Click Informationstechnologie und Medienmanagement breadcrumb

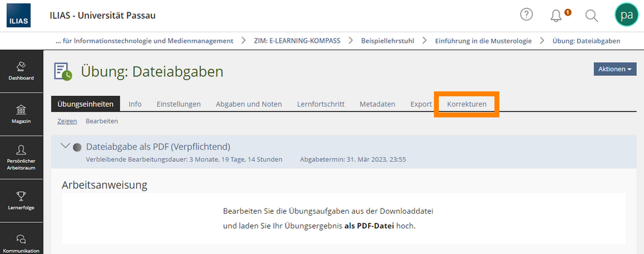click(145, 41)
